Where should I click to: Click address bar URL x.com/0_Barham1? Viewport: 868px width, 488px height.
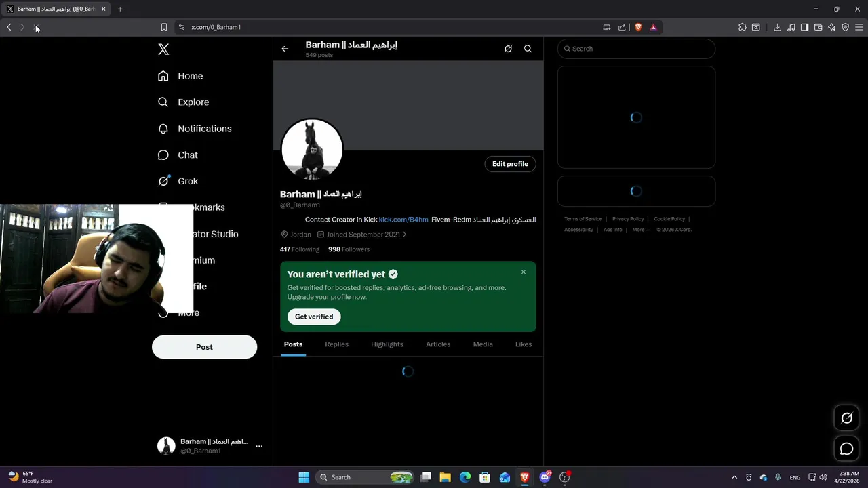click(216, 27)
